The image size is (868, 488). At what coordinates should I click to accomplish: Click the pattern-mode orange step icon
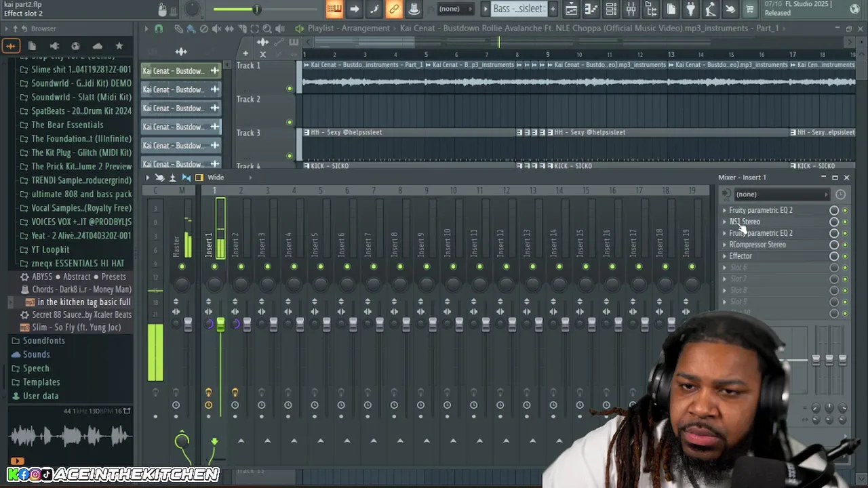pyautogui.click(x=334, y=9)
